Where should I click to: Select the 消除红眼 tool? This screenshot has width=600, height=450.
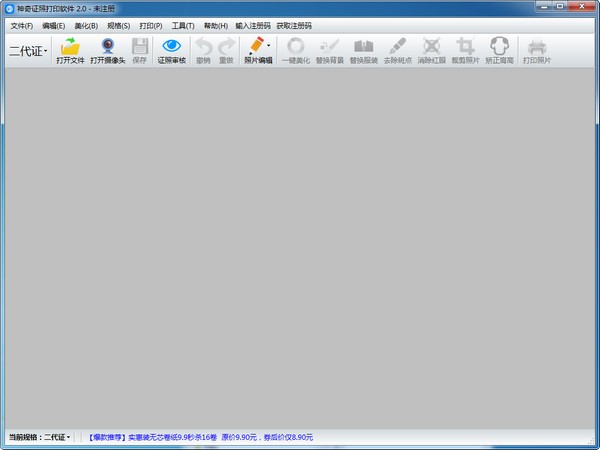(431, 47)
